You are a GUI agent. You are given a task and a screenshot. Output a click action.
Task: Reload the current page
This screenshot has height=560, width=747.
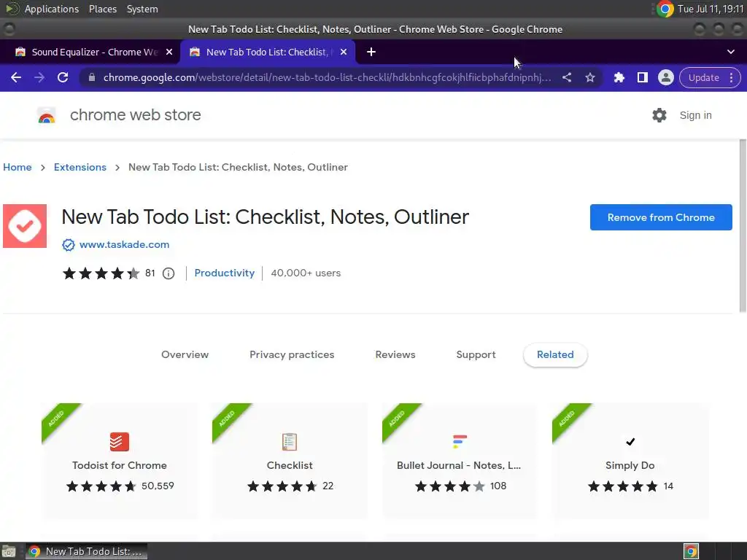coord(63,77)
